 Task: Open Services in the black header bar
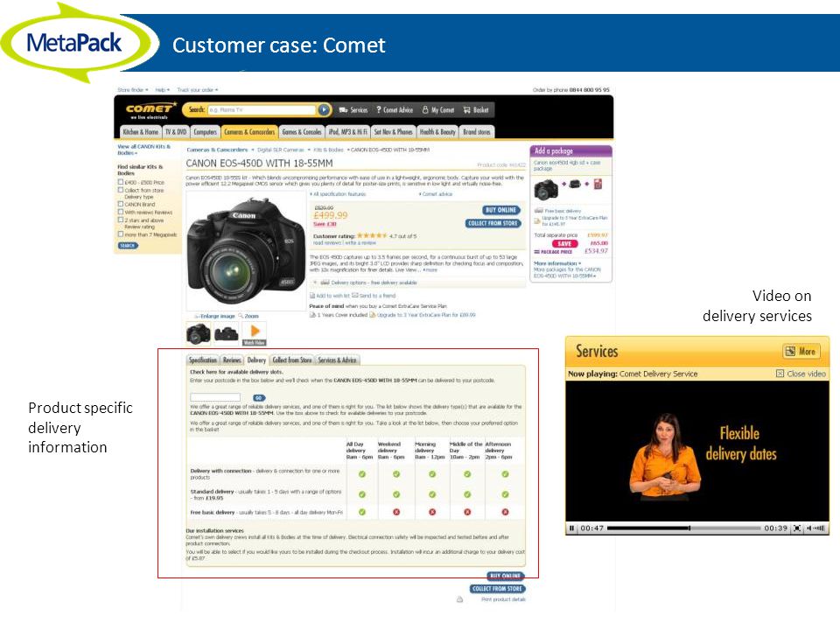point(353,110)
